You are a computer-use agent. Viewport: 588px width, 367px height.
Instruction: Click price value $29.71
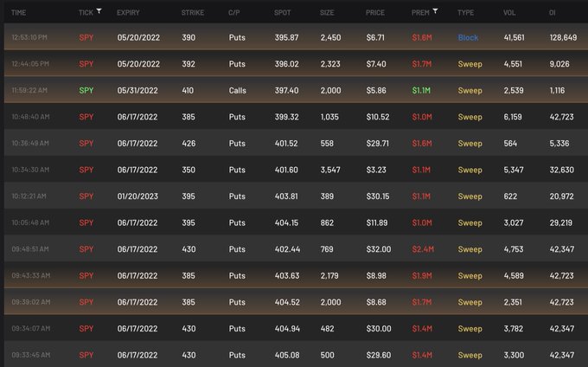378,144
